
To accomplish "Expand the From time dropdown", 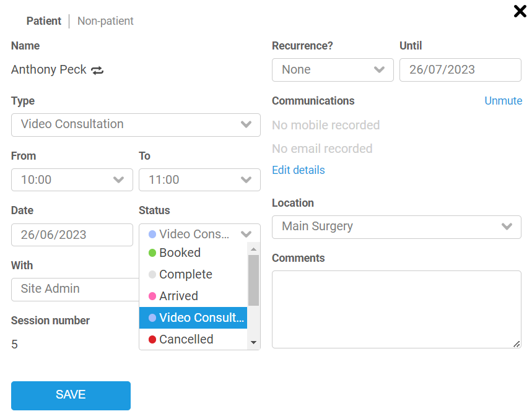I will [x=72, y=180].
